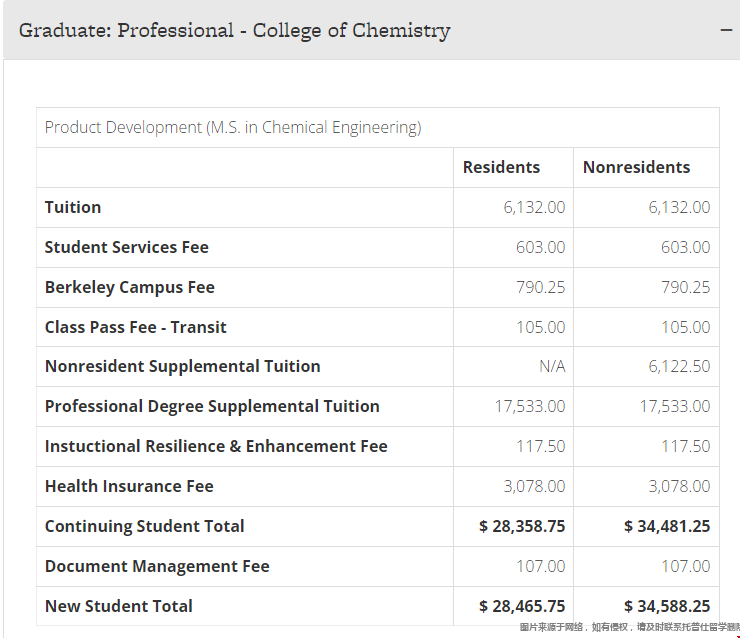
Task: Click Instuctional Resilience & Enhancement Fee label
Action: pyautogui.click(x=216, y=446)
